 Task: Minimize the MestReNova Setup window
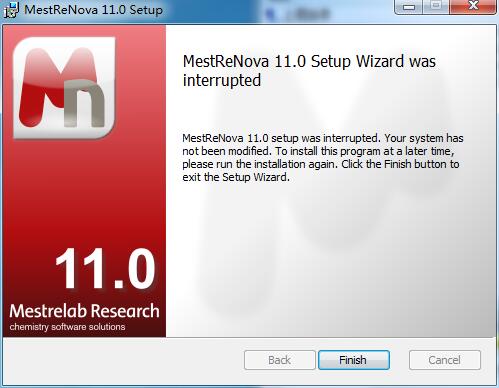(409, 6)
